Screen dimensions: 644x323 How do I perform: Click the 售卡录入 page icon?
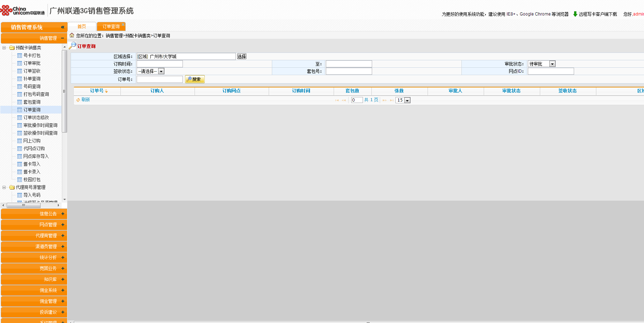[20, 172]
